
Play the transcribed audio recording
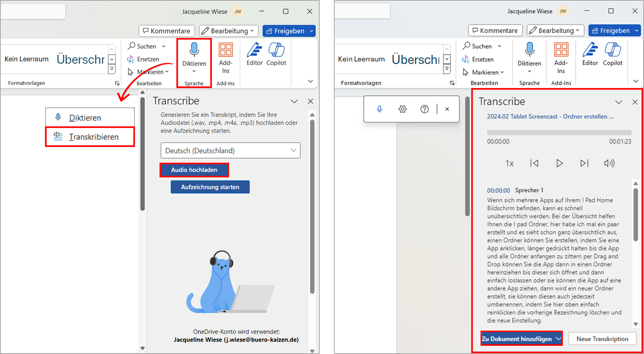coord(559,163)
